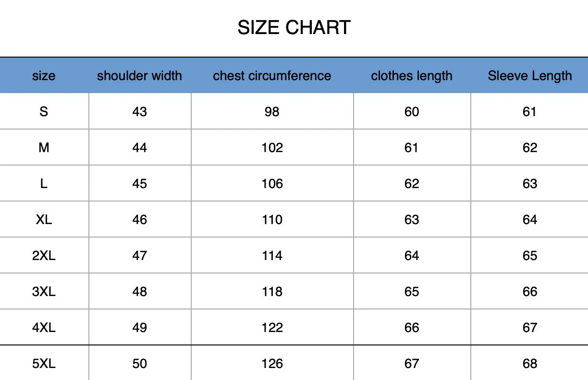Click the XL size cell

coord(44,220)
